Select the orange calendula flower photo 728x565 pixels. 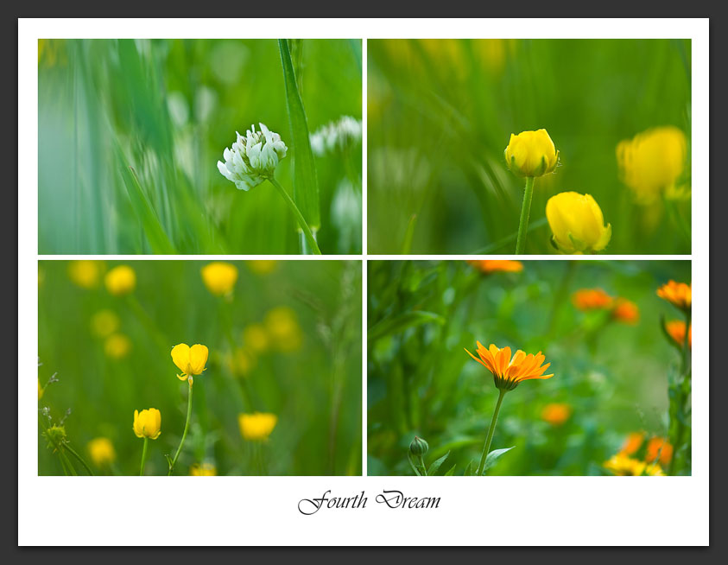(x=529, y=367)
